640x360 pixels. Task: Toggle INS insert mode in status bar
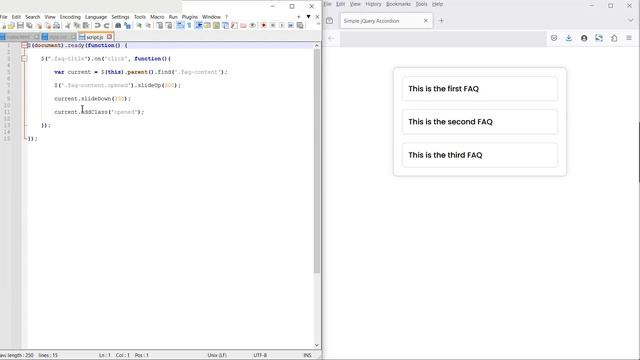307,355
